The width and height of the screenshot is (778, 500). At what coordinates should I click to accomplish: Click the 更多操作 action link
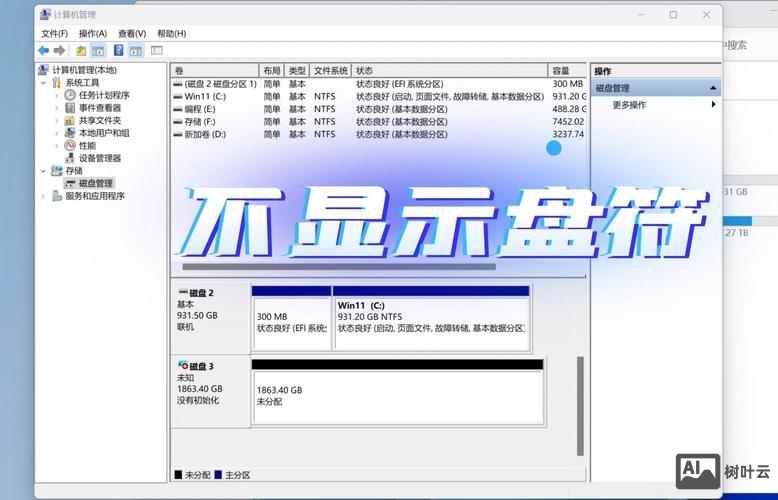pos(629,105)
